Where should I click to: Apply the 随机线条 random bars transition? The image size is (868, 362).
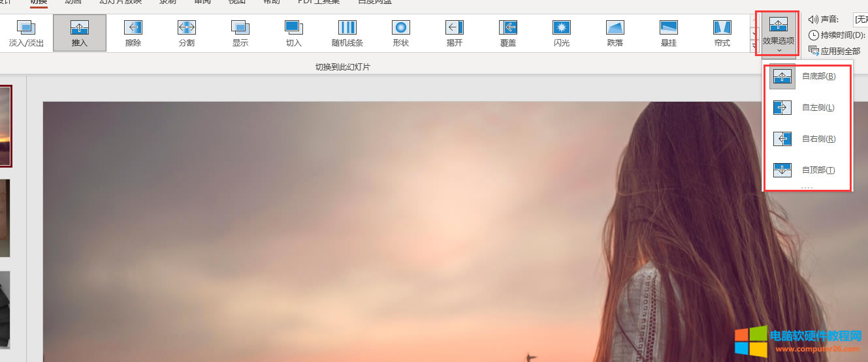[347, 33]
